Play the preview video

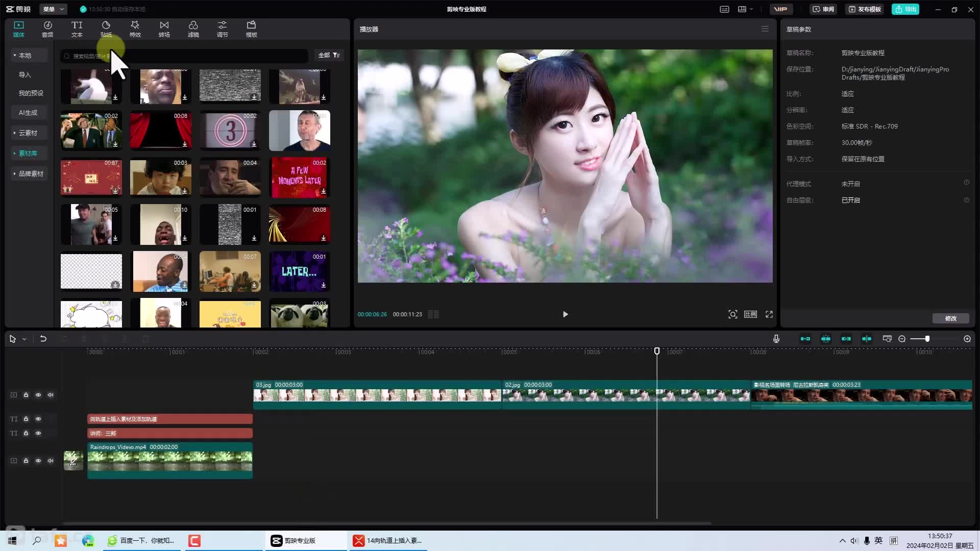pos(565,314)
